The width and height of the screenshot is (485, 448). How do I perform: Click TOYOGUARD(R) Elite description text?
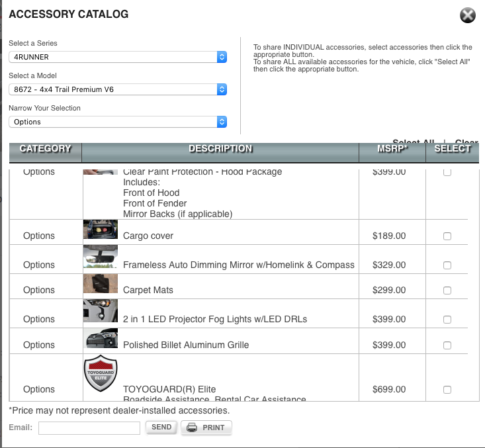tap(169, 389)
